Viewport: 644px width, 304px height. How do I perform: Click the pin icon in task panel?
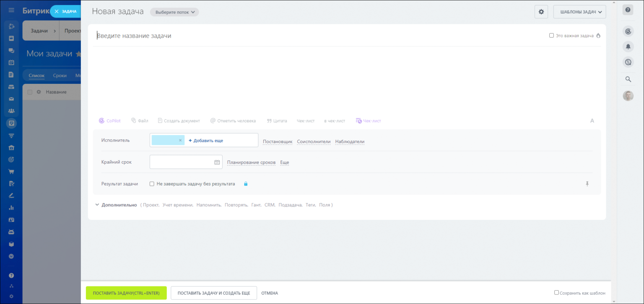click(x=587, y=184)
